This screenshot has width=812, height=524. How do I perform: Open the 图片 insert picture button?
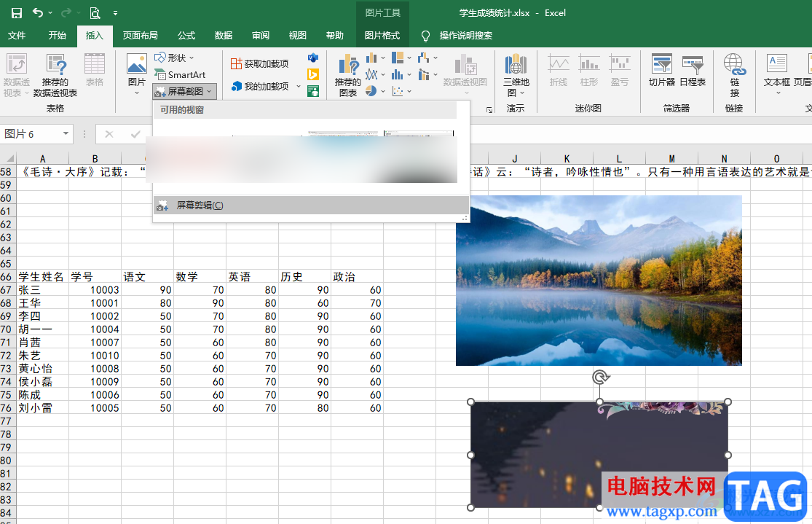pos(137,75)
